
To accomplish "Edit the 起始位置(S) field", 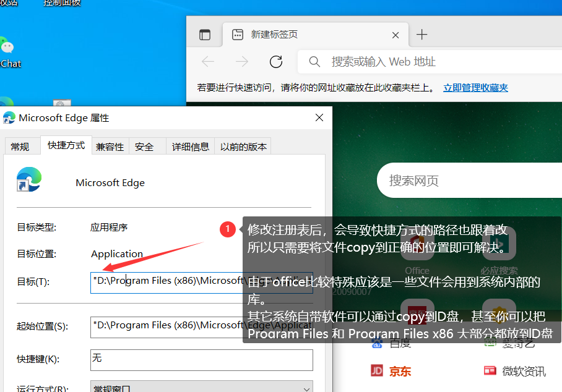I will click(x=201, y=327).
